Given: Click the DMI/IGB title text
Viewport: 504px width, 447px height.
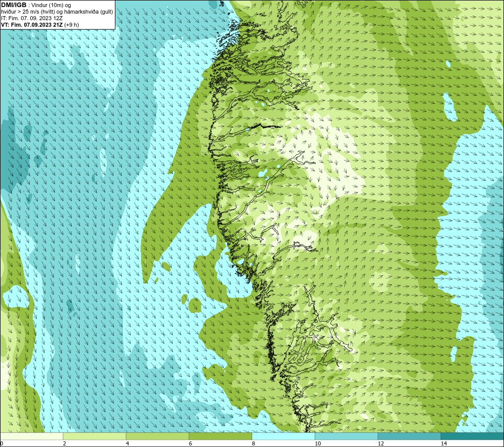Looking at the screenshot, I should point(14,5).
